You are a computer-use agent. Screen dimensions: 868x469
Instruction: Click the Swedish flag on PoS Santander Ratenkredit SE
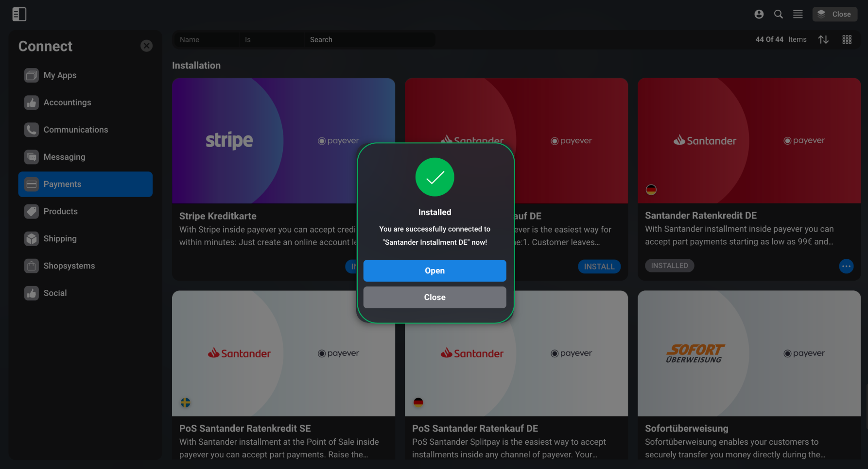(x=186, y=402)
